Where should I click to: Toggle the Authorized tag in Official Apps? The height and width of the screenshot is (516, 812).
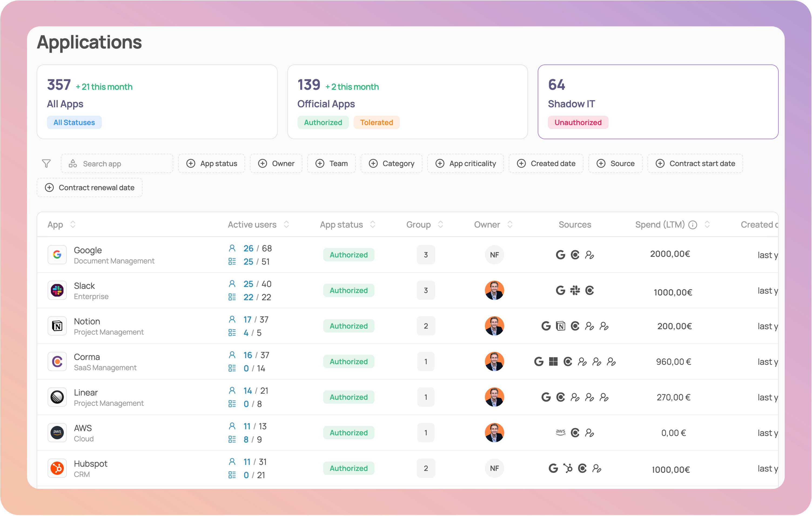coord(323,122)
